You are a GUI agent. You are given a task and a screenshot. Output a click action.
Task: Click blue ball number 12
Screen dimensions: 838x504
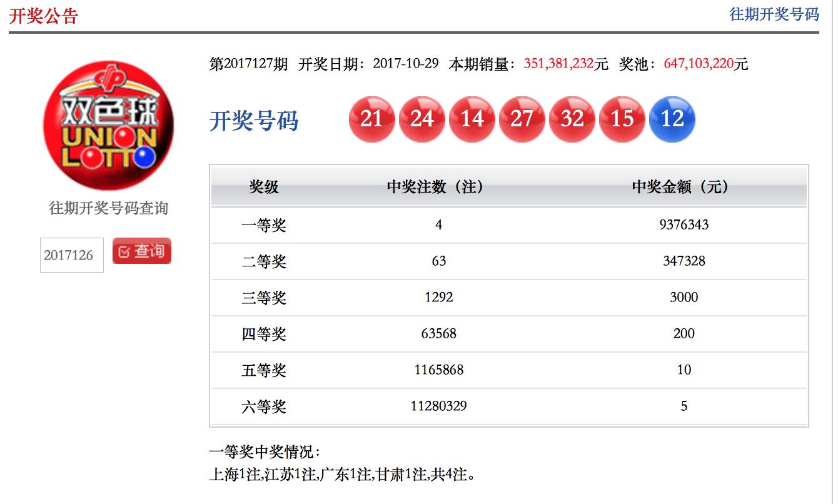(672, 119)
